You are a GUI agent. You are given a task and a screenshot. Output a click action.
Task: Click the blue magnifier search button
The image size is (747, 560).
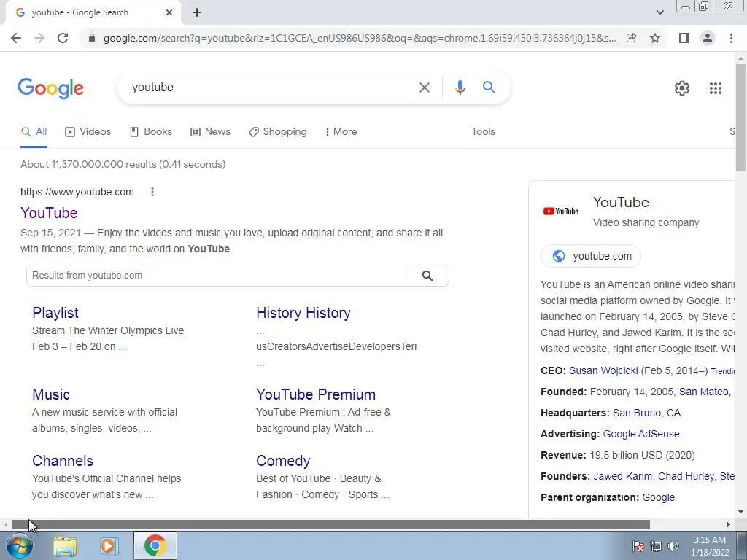tap(489, 87)
